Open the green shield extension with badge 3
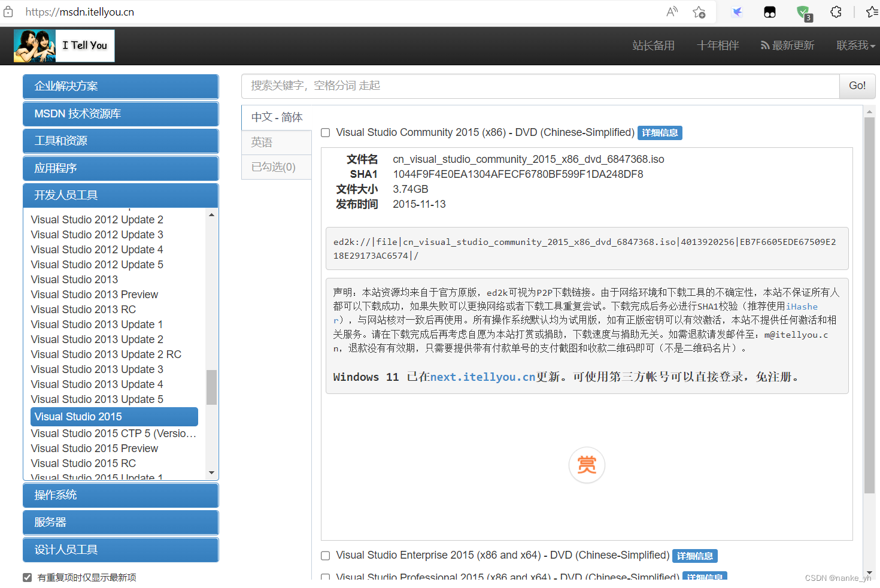 (x=803, y=13)
